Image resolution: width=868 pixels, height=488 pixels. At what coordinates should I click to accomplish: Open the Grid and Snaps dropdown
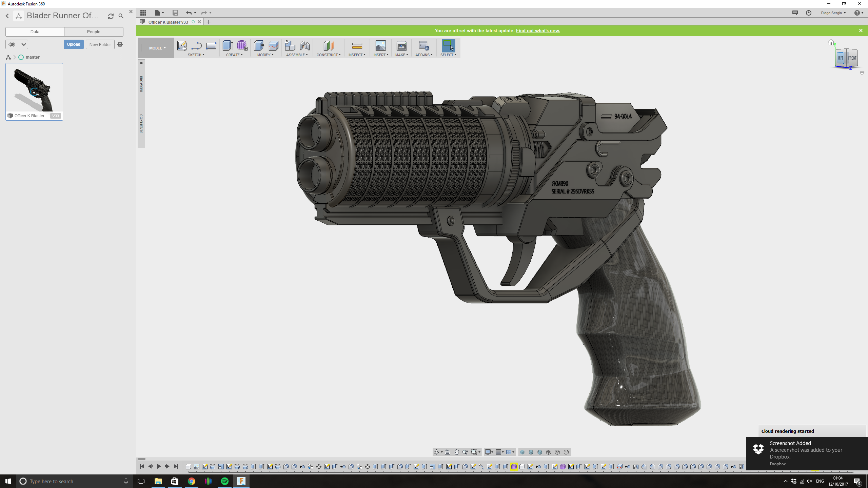[500, 452]
